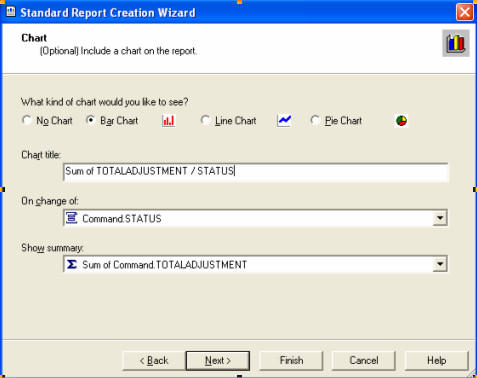
Task: Click the line chart icon
Action: pyautogui.click(x=284, y=121)
